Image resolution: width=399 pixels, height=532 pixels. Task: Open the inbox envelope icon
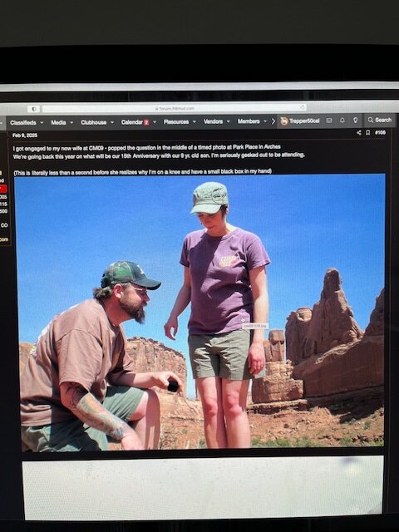[x=329, y=121]
